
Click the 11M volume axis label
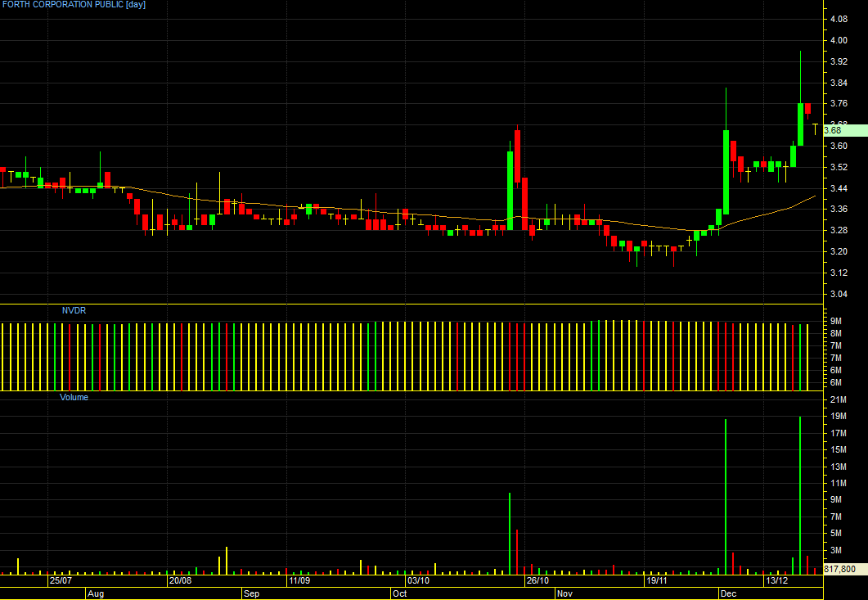tap(839, 484)
